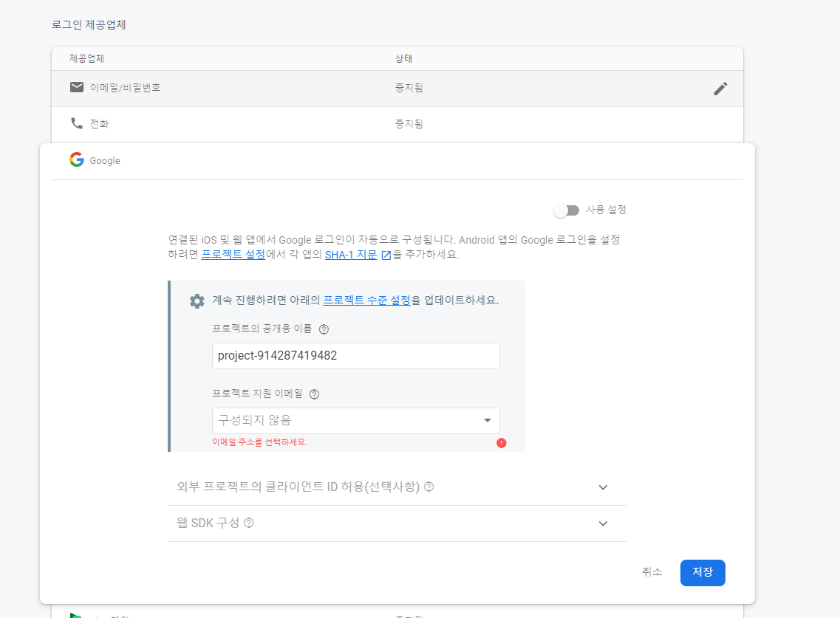The image size is (840, 618).
Task: Click the 상태 column header
Action: pos(403,58)
